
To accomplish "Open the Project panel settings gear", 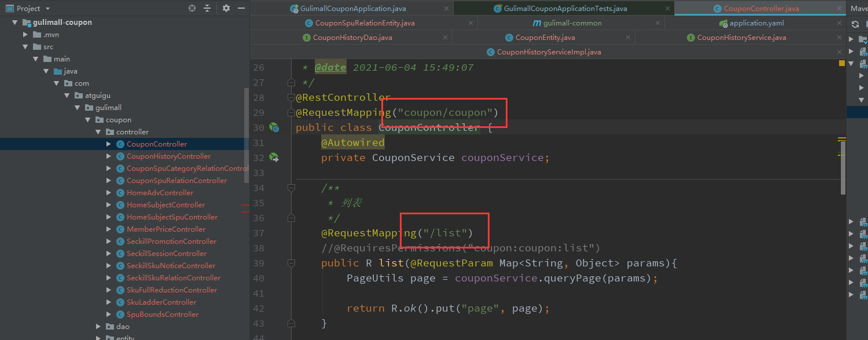I will (226, 8).
